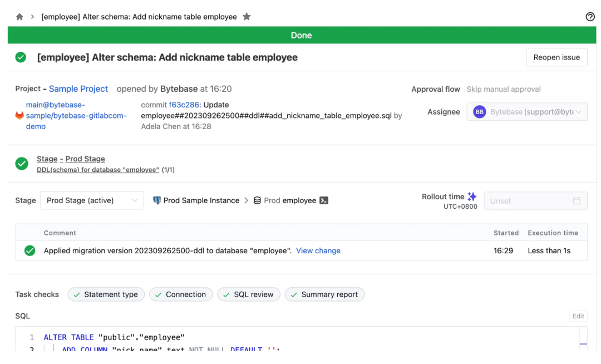Click the rollout time sparkle icon
The height and width of the screenshot is (364, 601).
click(472, 196)
